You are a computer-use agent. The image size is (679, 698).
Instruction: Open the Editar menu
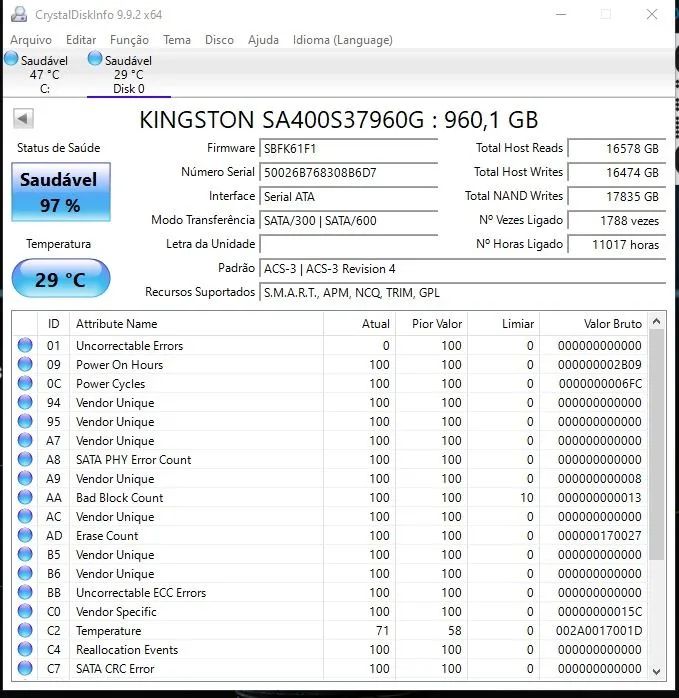[81, 40]
